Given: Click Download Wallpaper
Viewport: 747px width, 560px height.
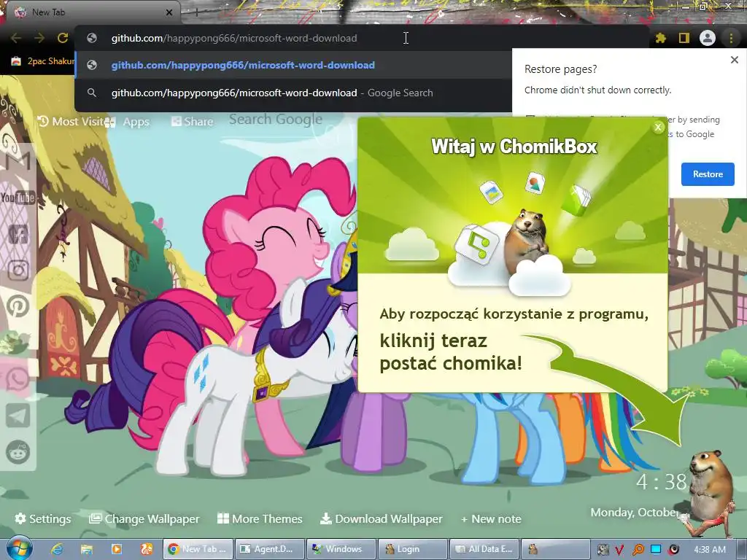Looking at the screenshot, I should coord(381,519).
